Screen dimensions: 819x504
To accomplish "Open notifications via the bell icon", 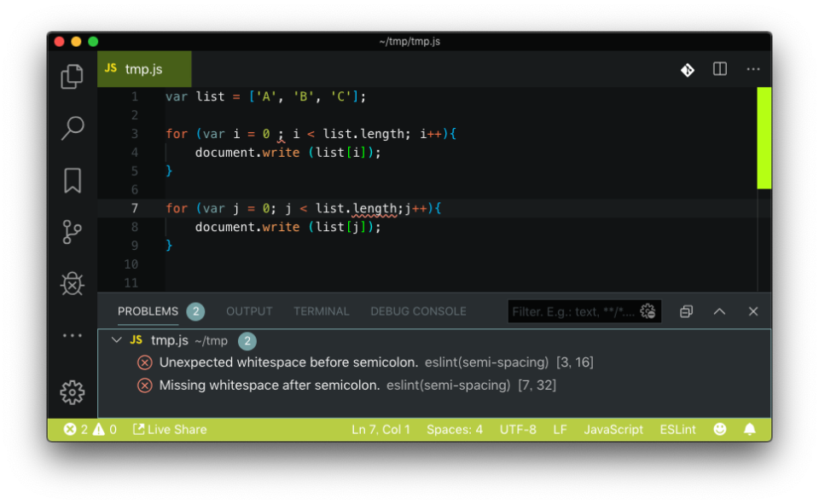I will coord(750,429).
